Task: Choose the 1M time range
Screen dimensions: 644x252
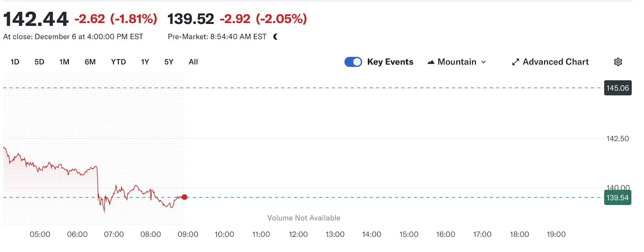Action: pyautogui.click(x=64, y=62)
